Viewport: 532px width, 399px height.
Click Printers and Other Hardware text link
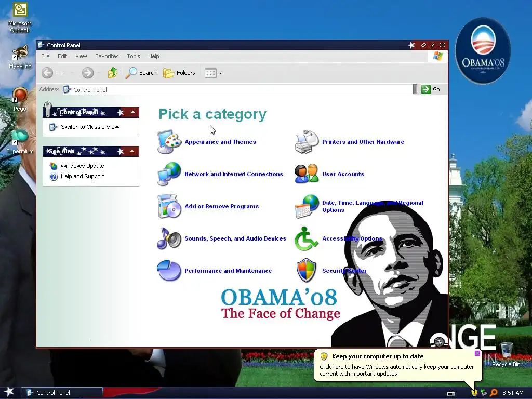point(363,142)
